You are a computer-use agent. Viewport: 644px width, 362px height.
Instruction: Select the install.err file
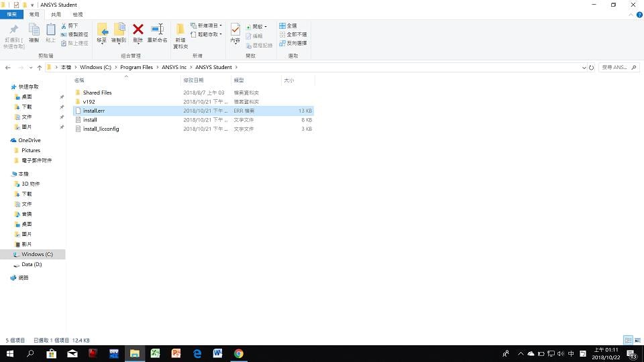[193, 111]
